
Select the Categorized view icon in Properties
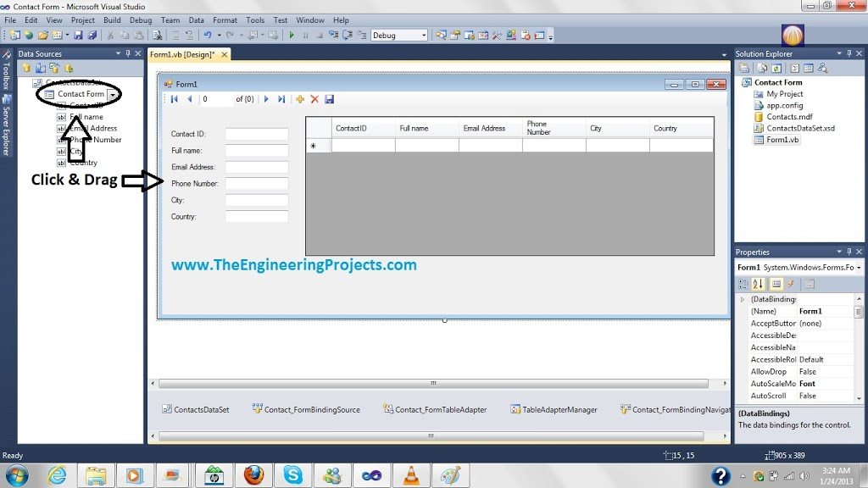743,284
